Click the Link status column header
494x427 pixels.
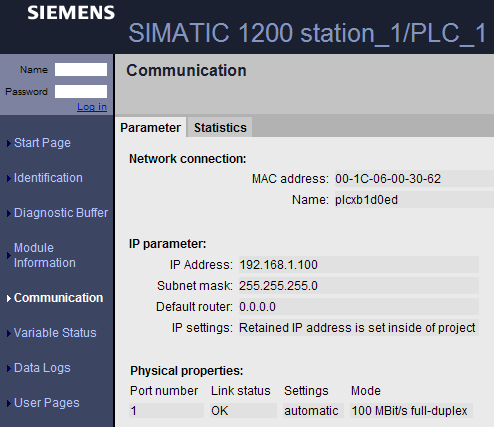click(241, 391)
